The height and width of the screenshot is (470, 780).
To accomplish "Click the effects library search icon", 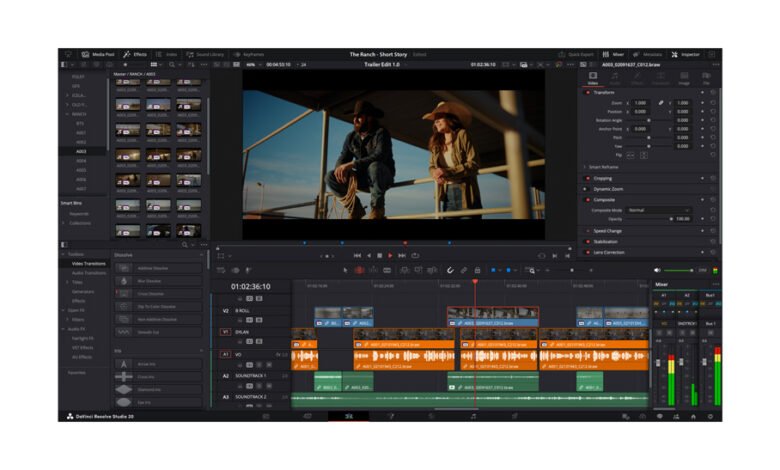I will coord(185,245).
